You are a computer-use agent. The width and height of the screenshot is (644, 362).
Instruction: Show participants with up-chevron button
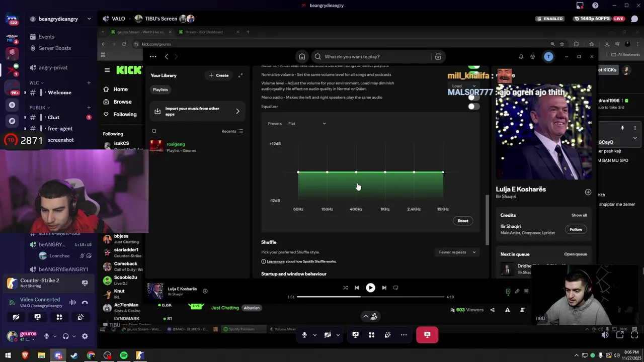pos(370,316)
